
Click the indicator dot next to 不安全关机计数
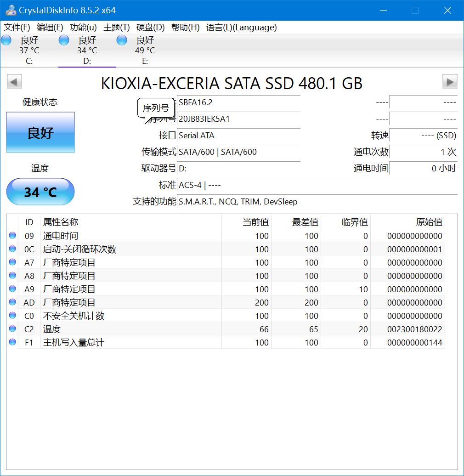[x=12, y=316]
